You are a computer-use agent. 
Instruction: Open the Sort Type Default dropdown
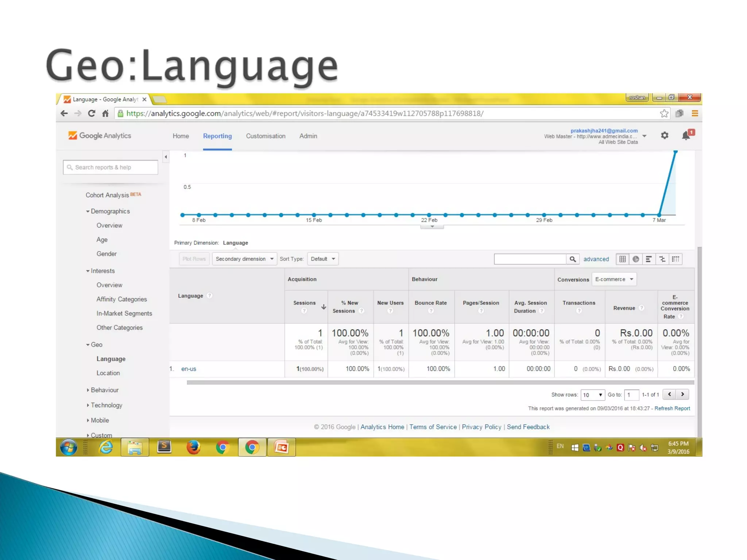pyautogui.click(x=323, y=259)
